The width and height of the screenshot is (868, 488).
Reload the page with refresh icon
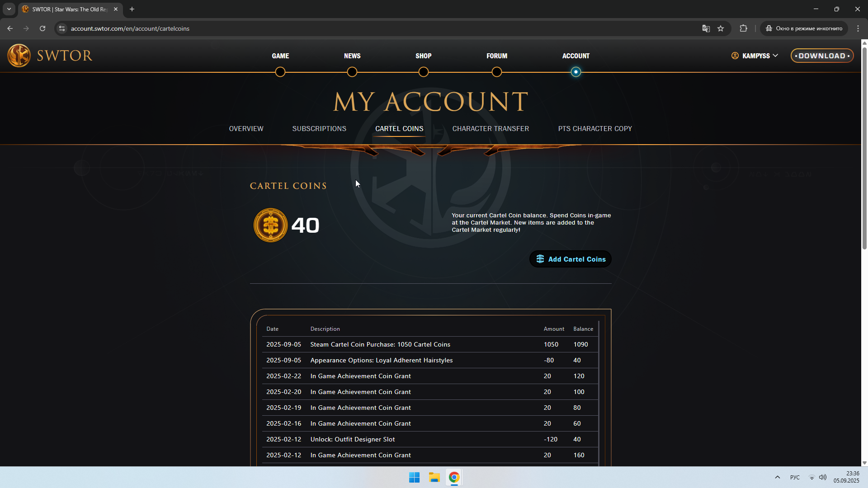(x=42, y=28)
